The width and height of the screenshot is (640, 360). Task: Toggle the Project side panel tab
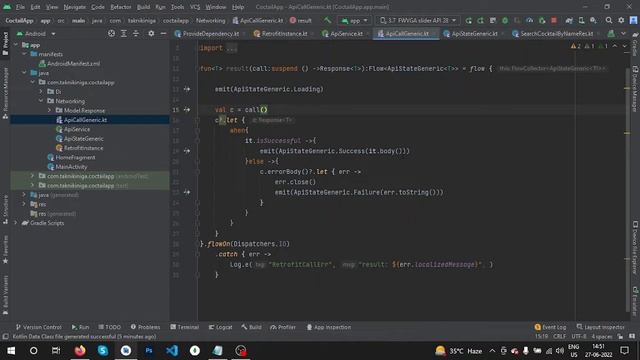point(5,43)
